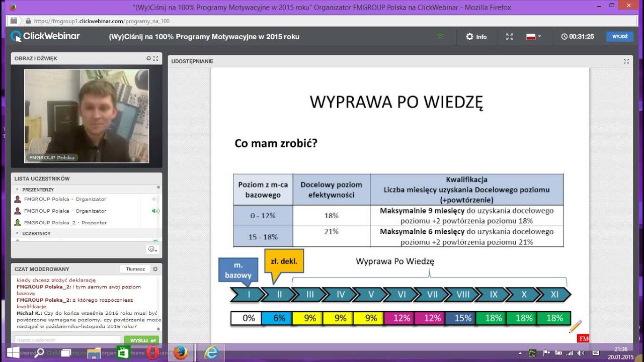Click the blue 6% level cell
This screenshot has height=362, width=644.
277,318
